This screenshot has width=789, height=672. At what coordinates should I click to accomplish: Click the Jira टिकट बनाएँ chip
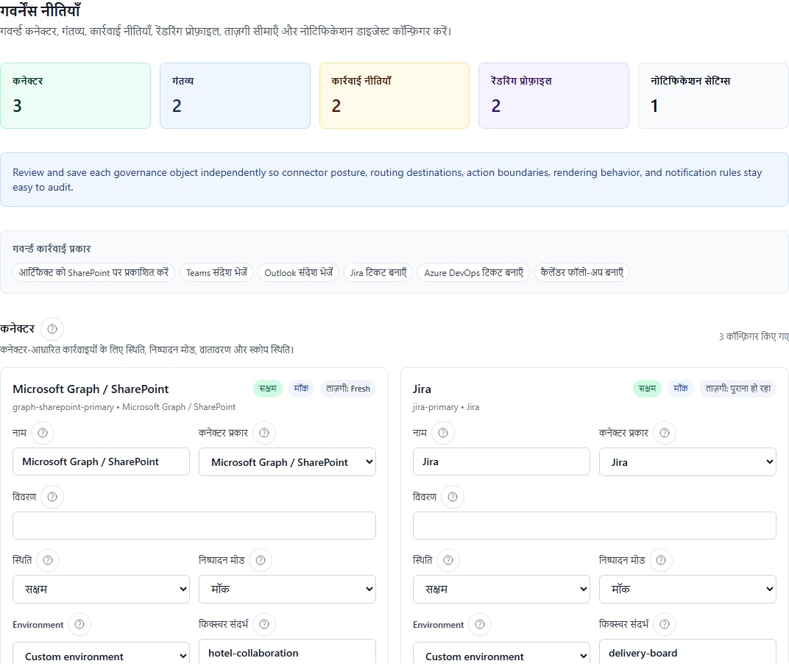point(378,272)
